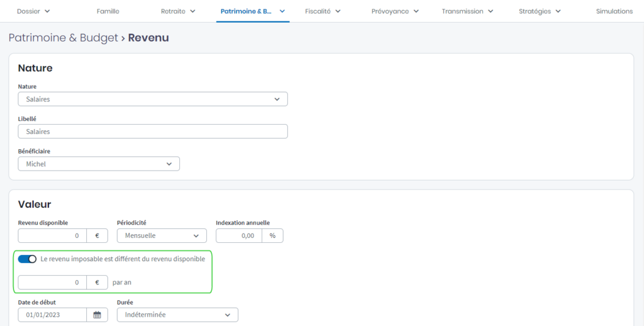The width and height of the screenshot is (644, 326).
Task: Click the euro symbol beside taxable income field
Action: coord(97,283)
